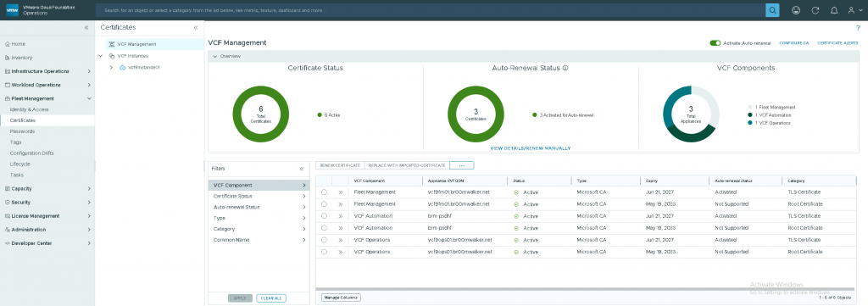Viewport: 868px width, 306px height.
Task: Select radio for VCF Operations Root Certificate row
Action: coord(324,252)
